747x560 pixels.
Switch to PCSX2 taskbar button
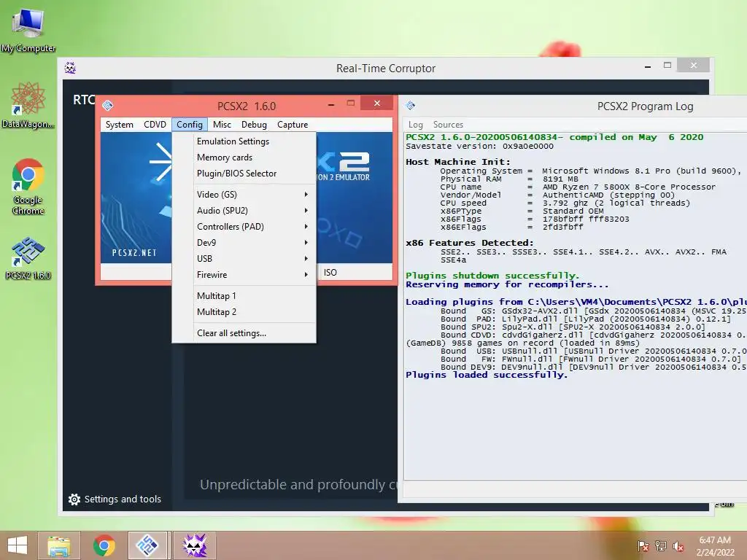147,545
